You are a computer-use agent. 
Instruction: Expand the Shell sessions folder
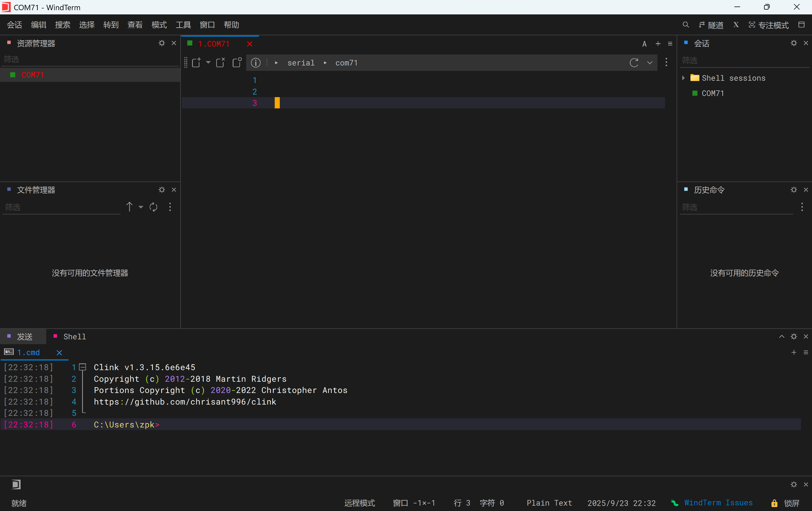point(683,78)
